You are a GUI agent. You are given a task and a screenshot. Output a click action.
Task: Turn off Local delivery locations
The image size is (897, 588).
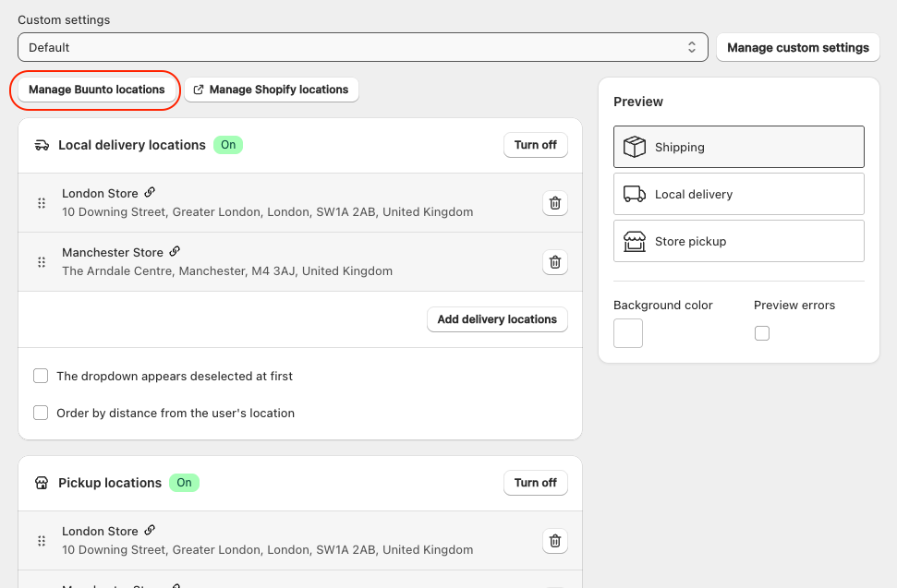click(x=535, y=145)
